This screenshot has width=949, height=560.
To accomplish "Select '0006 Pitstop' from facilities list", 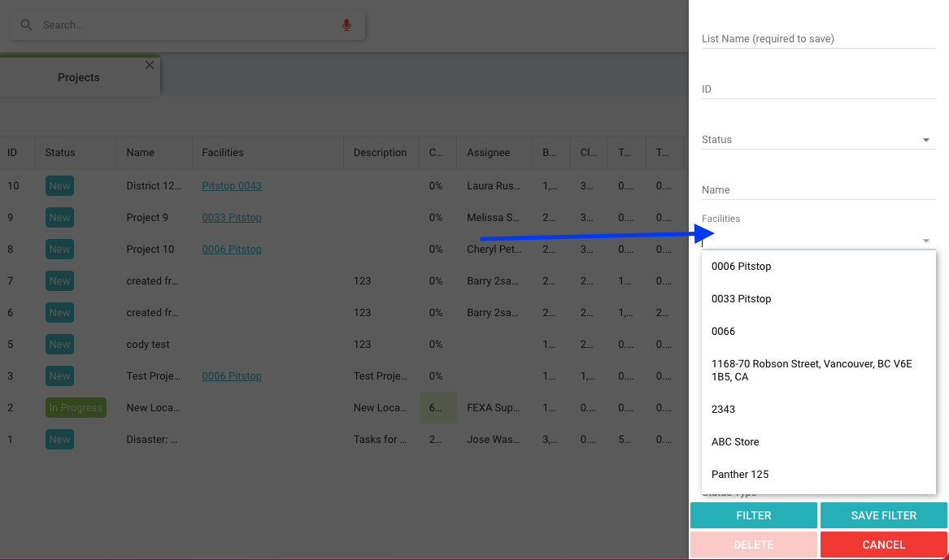I will (x=741, y=267).
